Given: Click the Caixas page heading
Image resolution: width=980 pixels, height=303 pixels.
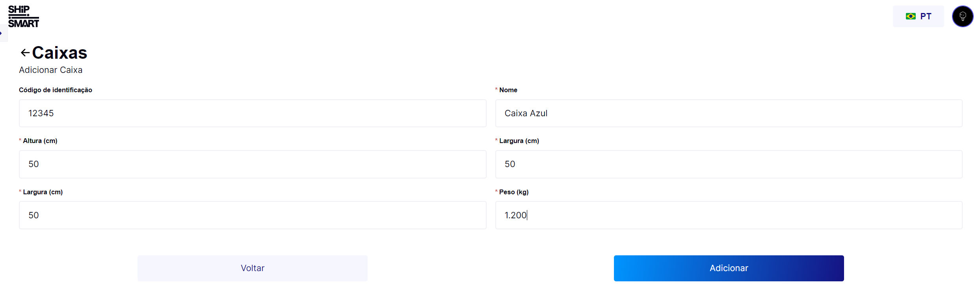Looking at the screenshot, I should [x=60, y=53].
